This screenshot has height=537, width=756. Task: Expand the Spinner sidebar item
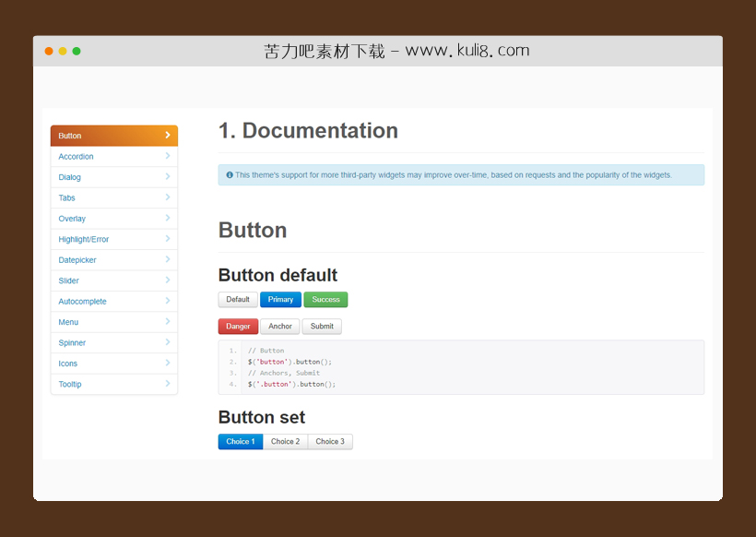tap(168, 342)
